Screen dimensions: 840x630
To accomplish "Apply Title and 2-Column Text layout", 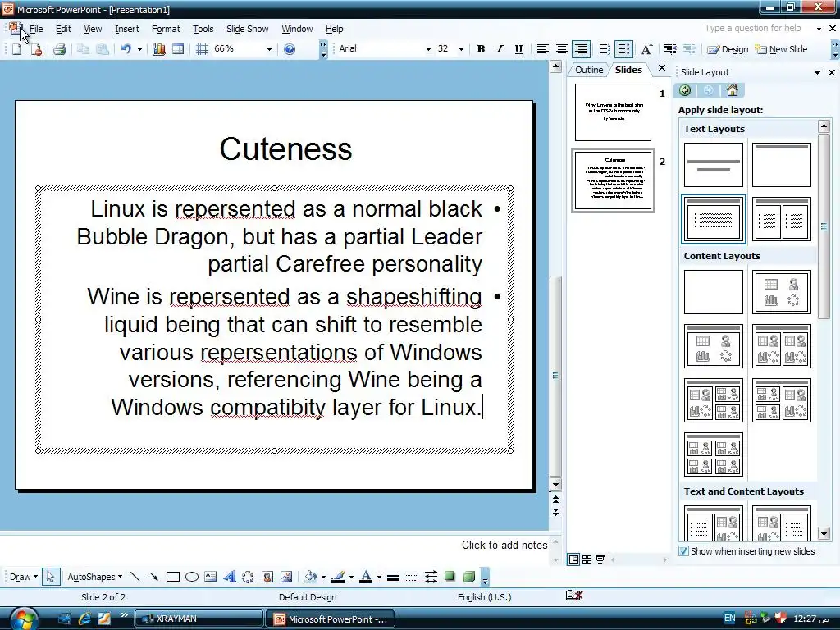I will [782, 218].
